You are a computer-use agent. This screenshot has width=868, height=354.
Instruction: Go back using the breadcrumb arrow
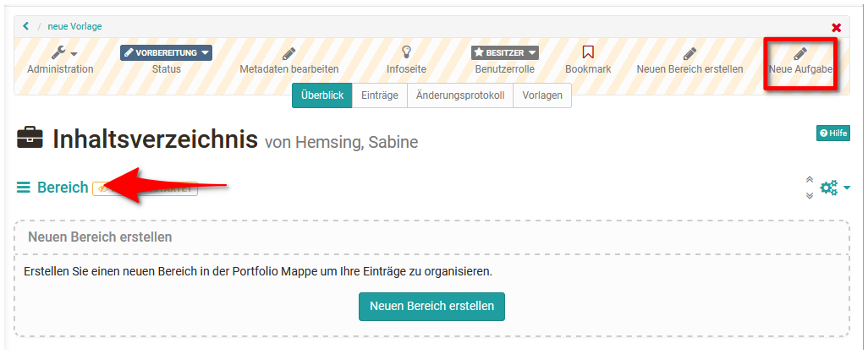click(x=25, y=26)
